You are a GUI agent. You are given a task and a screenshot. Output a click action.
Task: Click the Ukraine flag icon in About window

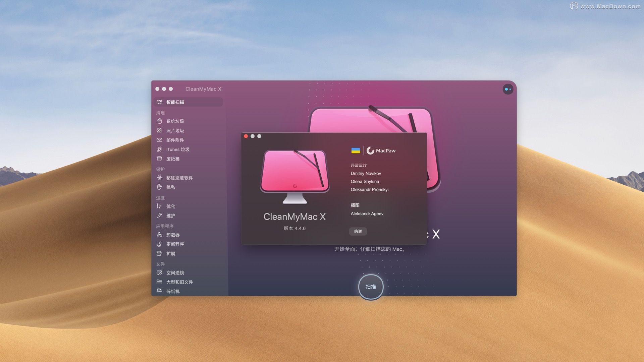[x=356, y=150]
